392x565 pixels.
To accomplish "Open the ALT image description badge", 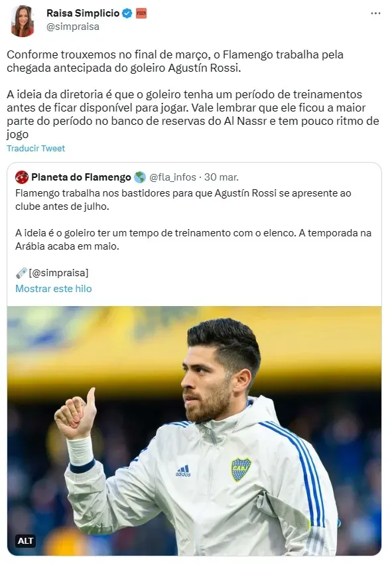I will tap(26, 541).
